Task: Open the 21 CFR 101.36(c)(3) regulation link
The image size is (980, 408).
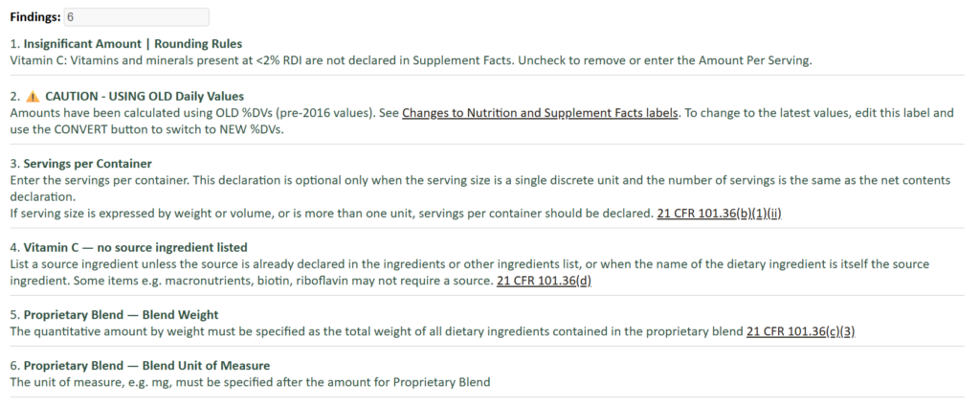Action: 800,331
